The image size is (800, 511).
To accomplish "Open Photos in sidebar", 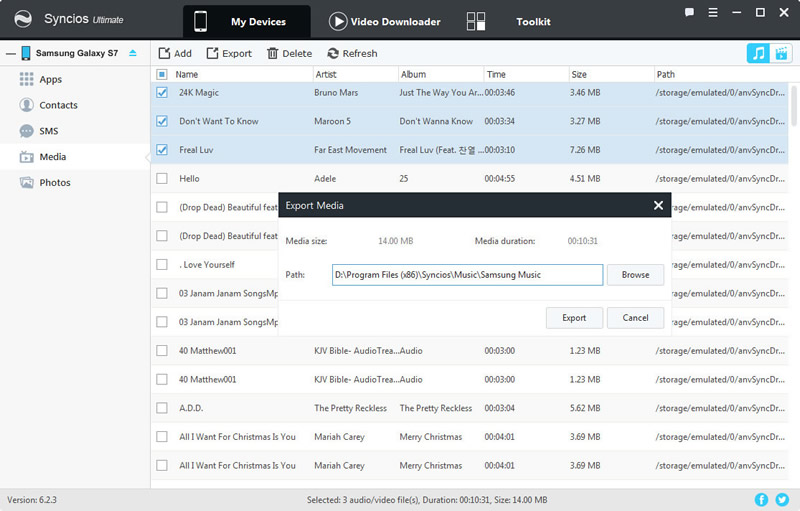I will coord(55,183).
